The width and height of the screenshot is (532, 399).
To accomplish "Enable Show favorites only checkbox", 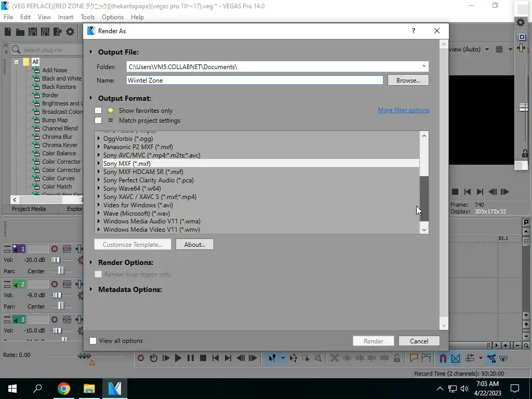I will point(98,111).
